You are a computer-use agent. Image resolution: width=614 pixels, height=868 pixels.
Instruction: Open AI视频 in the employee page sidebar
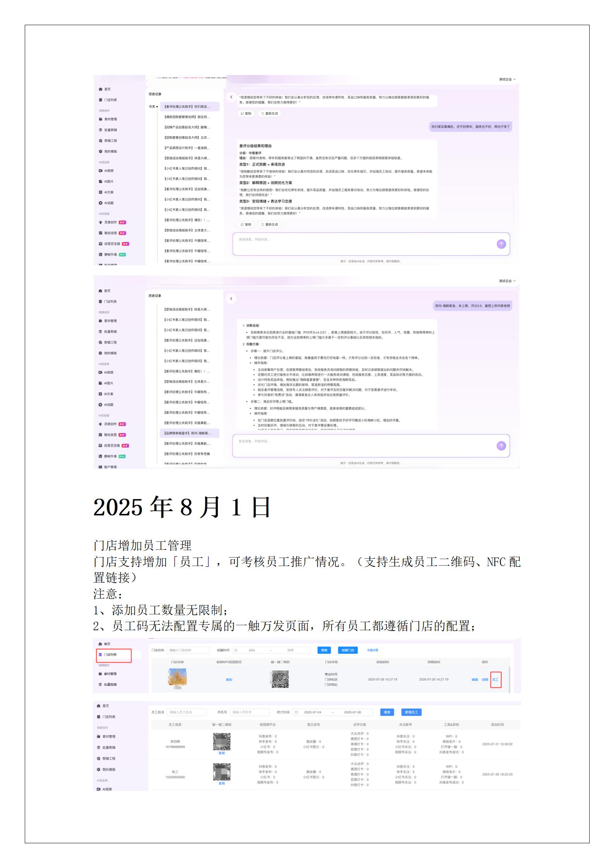107,789
